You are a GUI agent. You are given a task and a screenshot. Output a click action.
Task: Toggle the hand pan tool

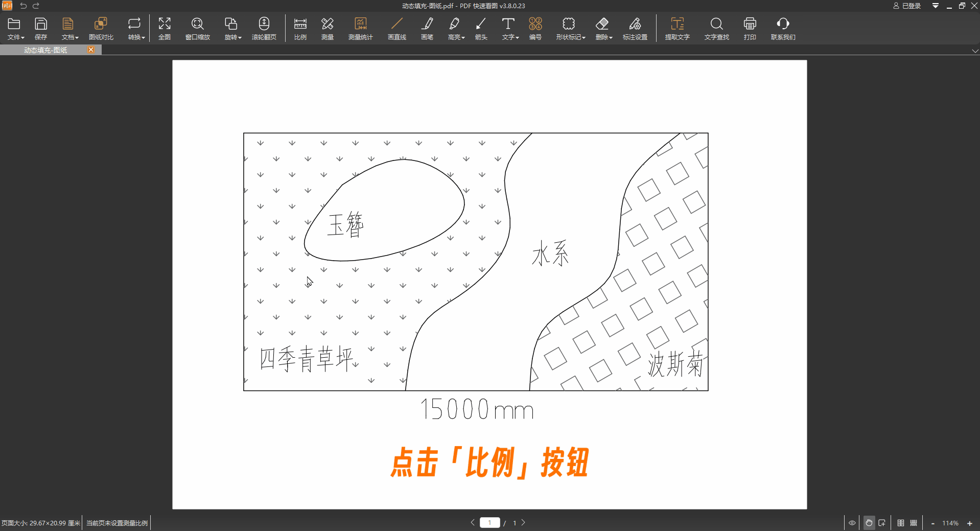(x=869, y=523)
